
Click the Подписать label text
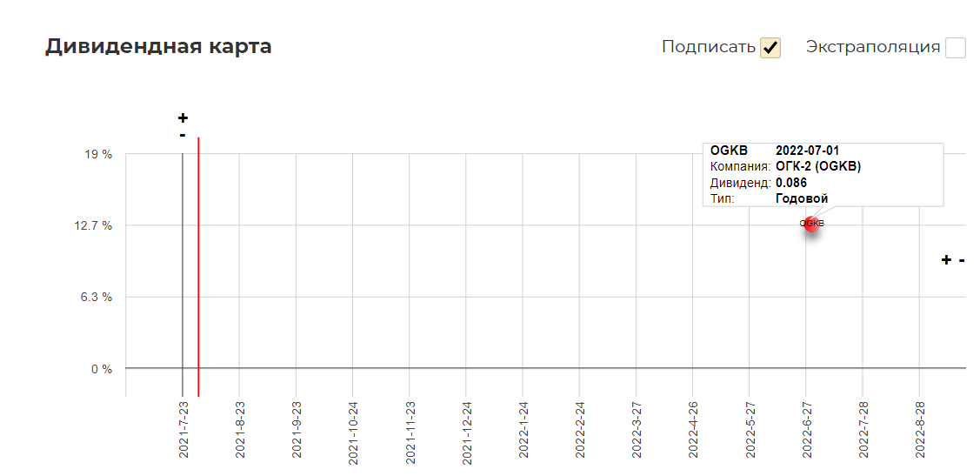(x=709, y=47)
